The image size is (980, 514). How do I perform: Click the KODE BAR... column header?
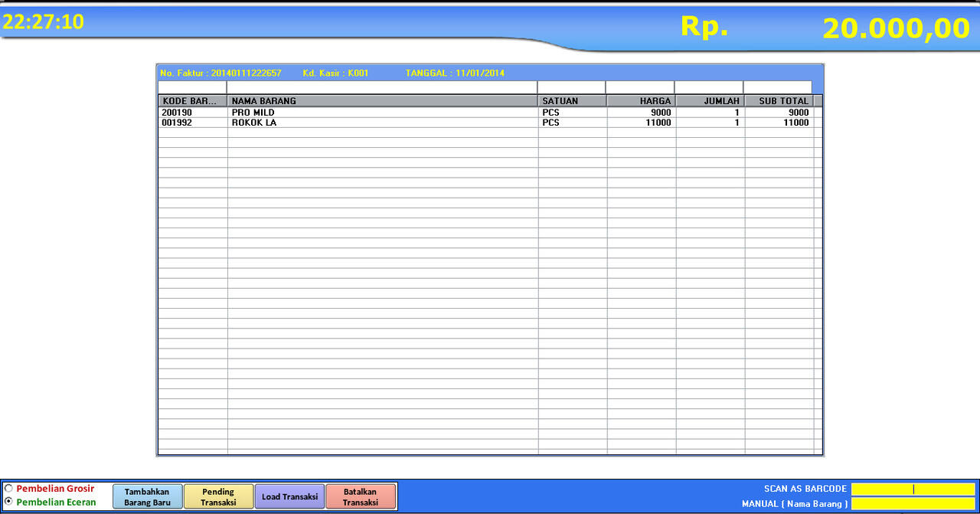pyautogui.click(x=193, y=101)
